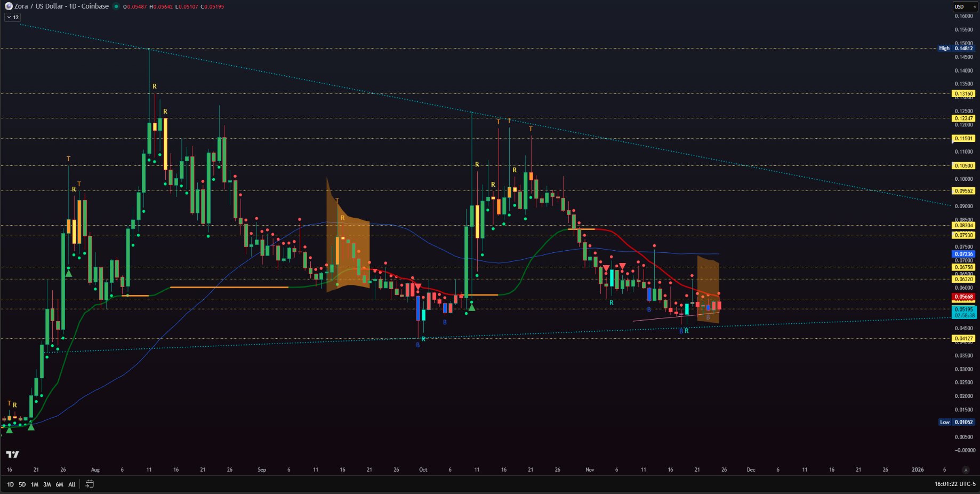This screenshot has height=494, width=980.
Task: Toggle auto-scale with the A button
Action: pos(966,470)
